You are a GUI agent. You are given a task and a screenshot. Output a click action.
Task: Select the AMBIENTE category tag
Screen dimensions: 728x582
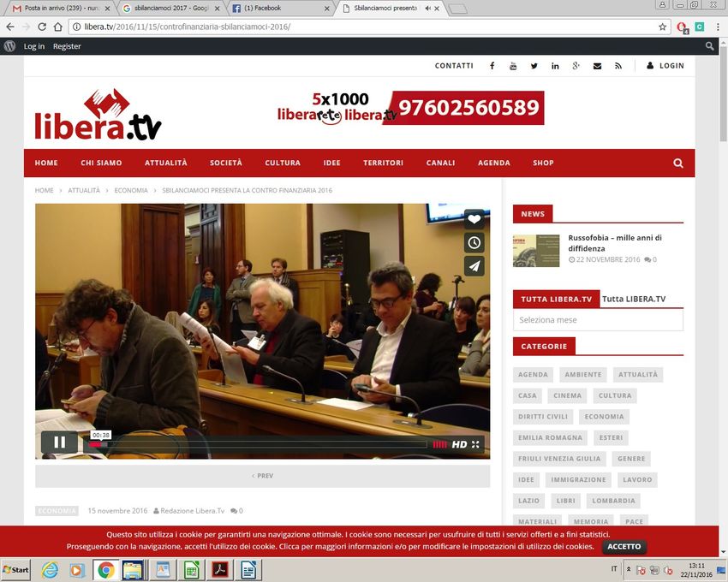(x=582, y=375)
